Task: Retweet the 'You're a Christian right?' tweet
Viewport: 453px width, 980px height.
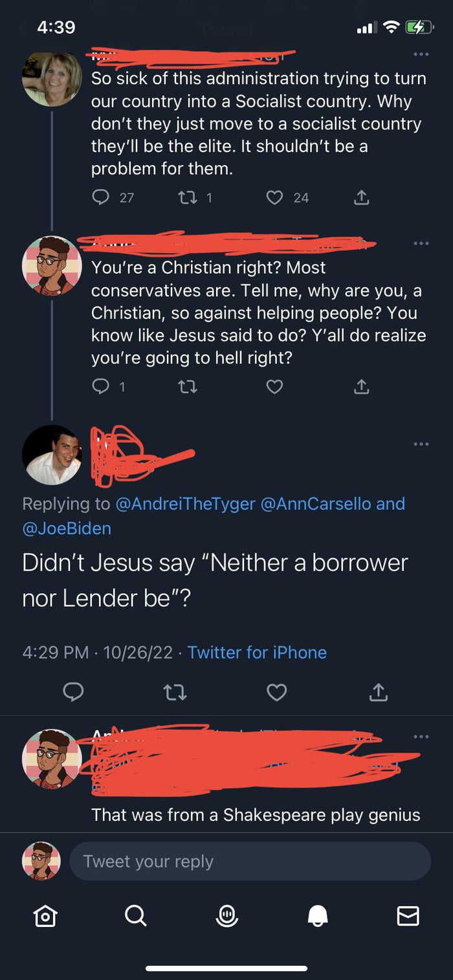Action: coord(187,387)
